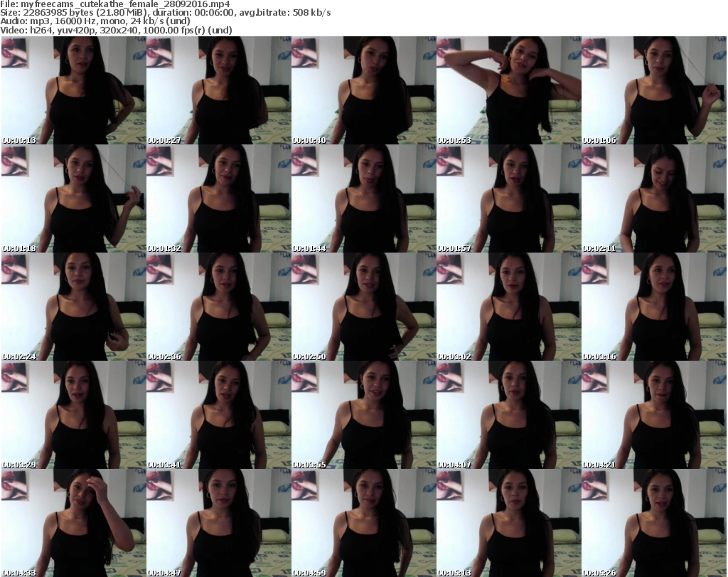The image size is (728, 577).
Task: Select the frame at timestamp 00:01:57
Action: tap(509, 198)
